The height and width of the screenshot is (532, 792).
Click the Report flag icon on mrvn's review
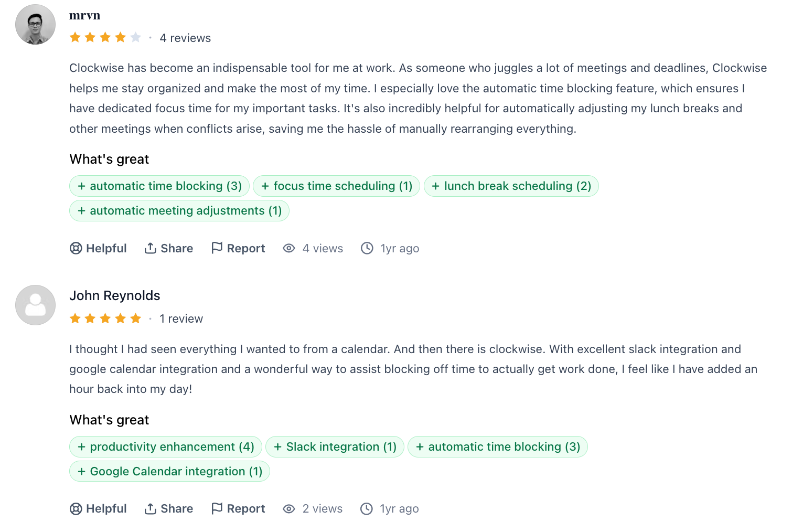(218, 248)
